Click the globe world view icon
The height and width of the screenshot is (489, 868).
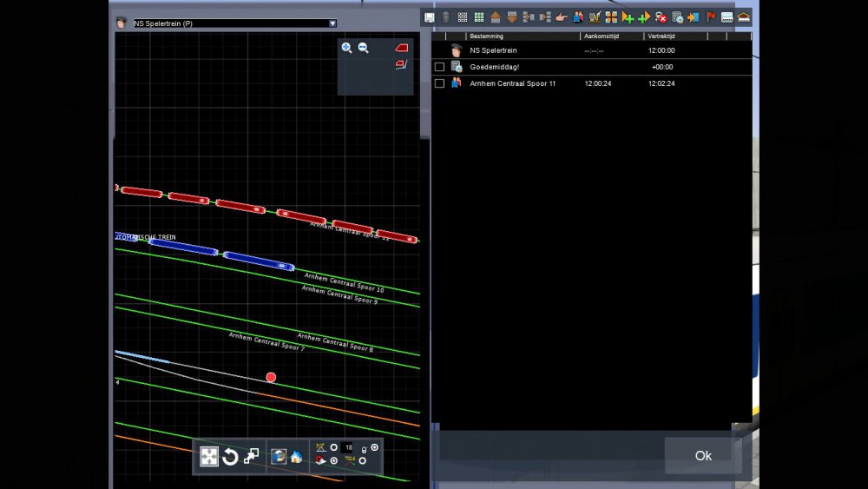279,457
